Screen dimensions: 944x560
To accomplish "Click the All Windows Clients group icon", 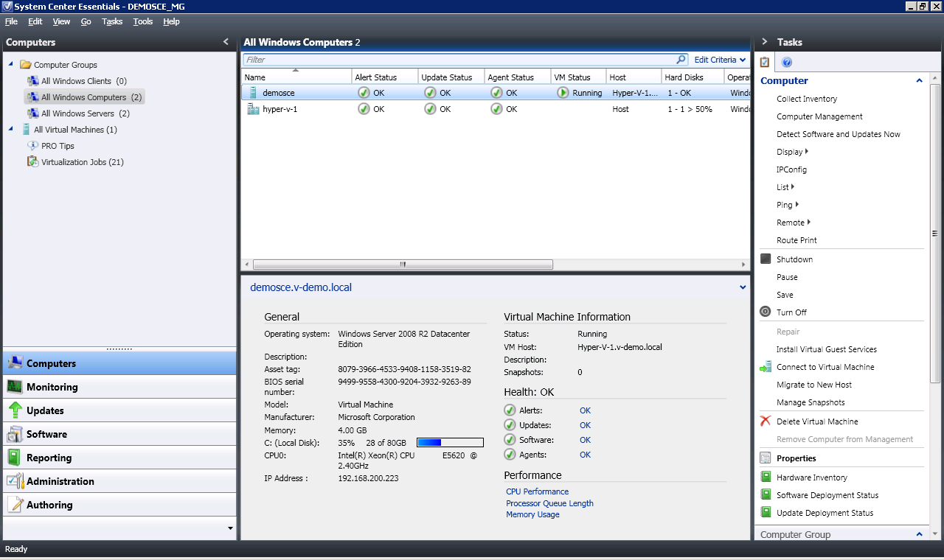I will tap(33, 81).
